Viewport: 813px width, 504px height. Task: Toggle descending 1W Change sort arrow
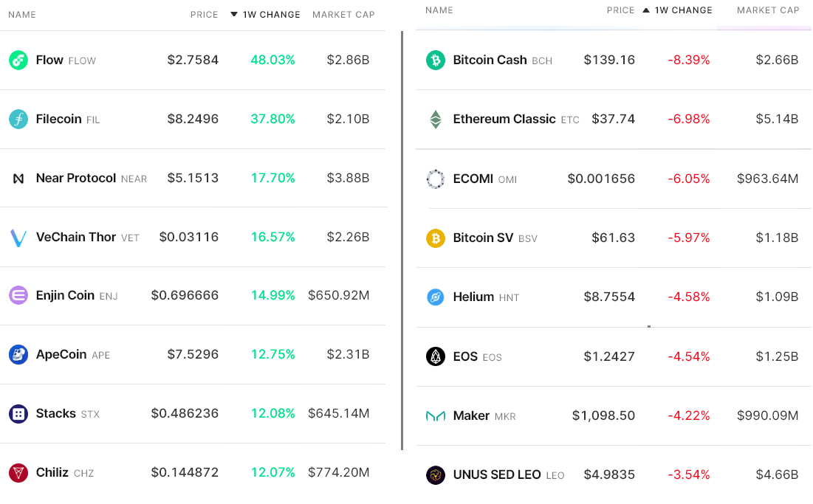(234, 15)
